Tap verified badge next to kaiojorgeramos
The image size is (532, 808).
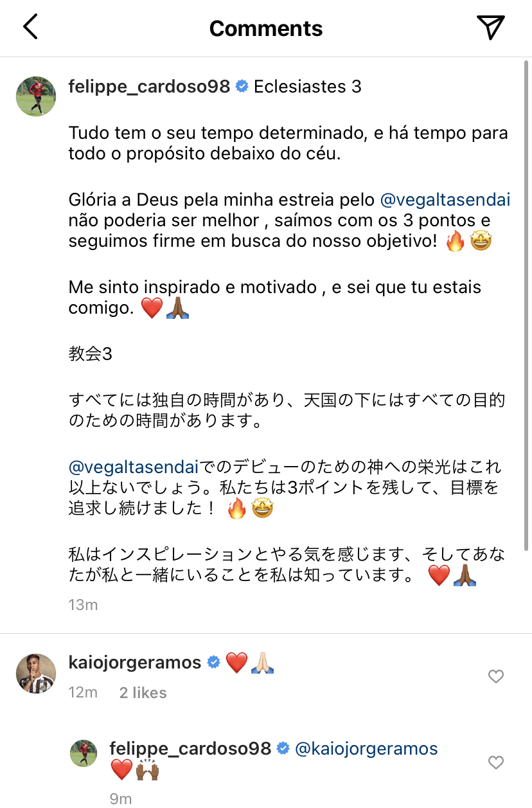tap(213, 663)
